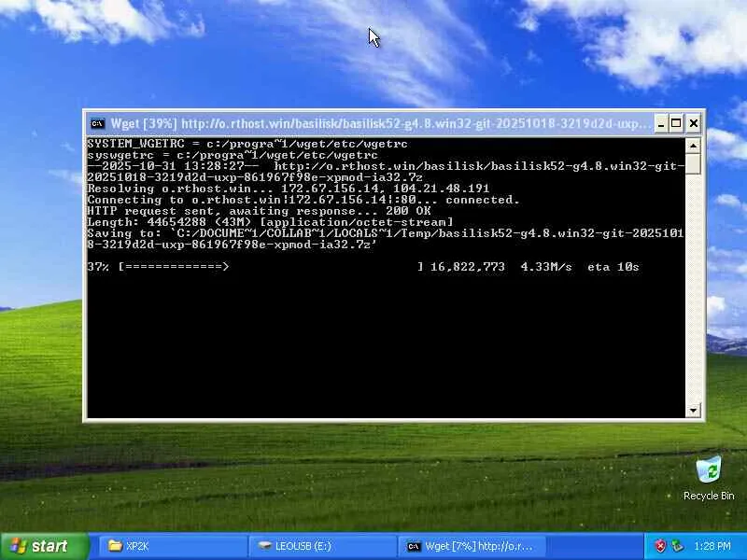Click the 'eta 10s' text
This screenshot has height=560, width=747.
[x=613, y=267]
